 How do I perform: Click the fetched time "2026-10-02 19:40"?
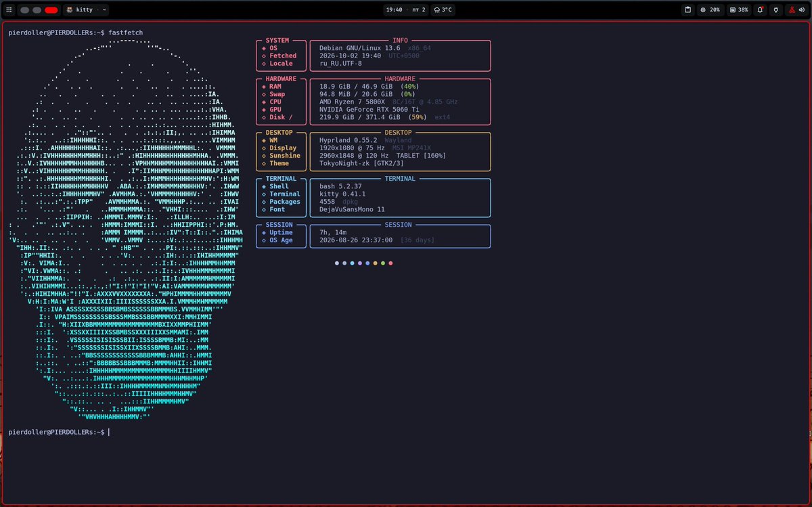click(x=351, y=56)
